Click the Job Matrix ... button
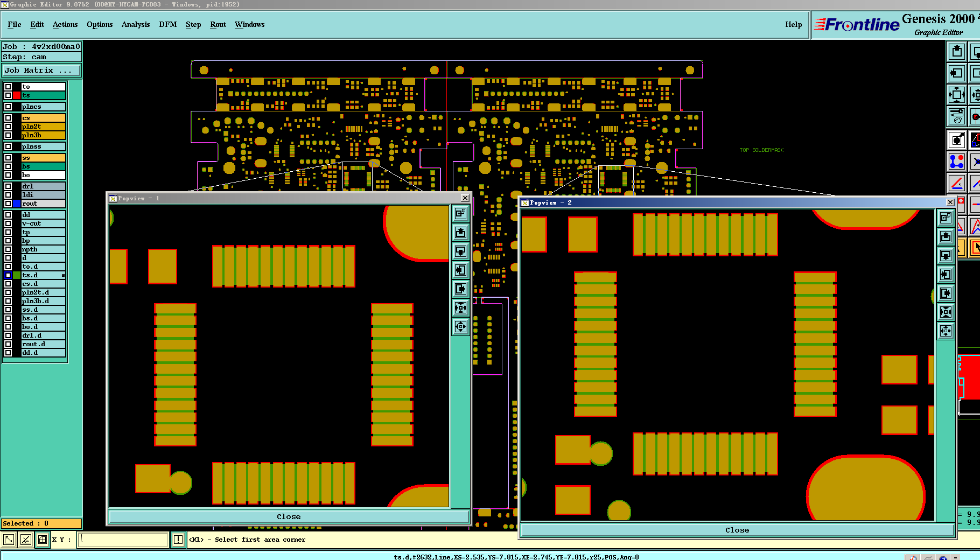This screenshot has height=560, width=980. [41, 70]
